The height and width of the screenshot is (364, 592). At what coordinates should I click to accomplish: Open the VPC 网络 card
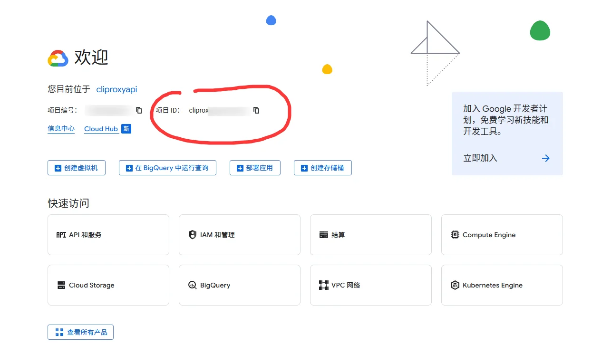coord(370,285)
